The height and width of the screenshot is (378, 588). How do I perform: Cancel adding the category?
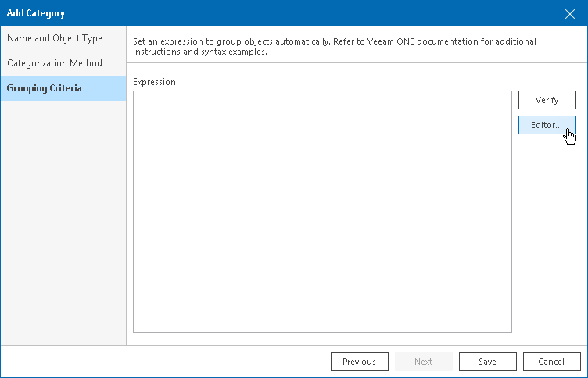551,362
